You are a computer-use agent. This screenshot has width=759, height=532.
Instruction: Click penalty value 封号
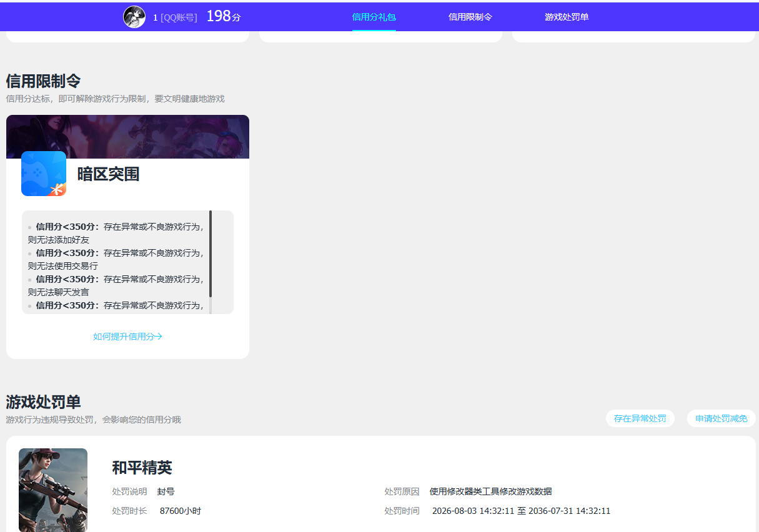pyautogui.click(x=166, y=492)
